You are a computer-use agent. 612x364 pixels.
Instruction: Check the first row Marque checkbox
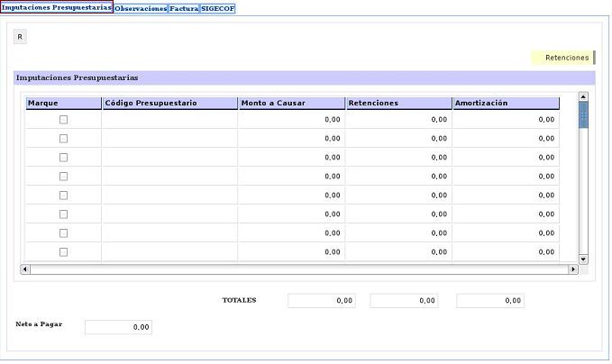click(63, 119)
